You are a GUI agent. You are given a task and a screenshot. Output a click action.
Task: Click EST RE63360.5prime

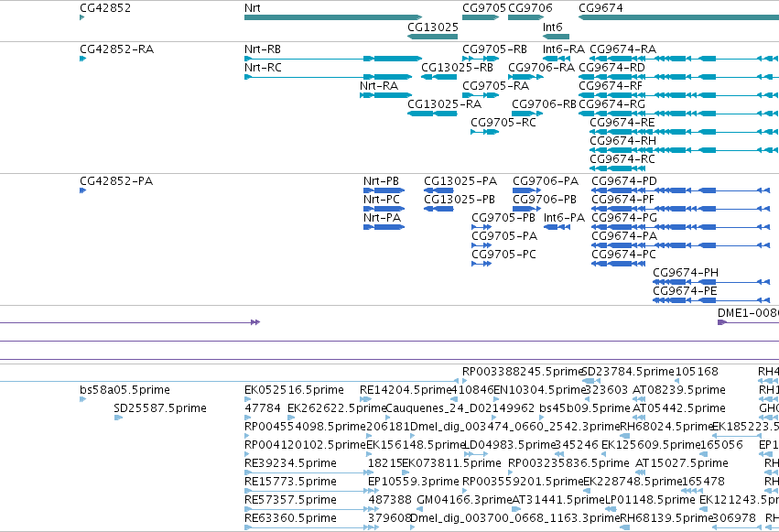[312, 528]
